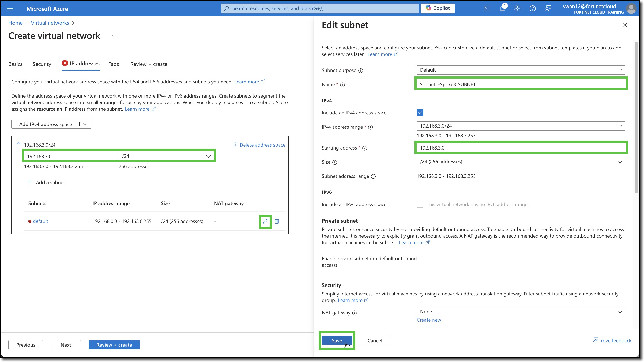Open Add IPv4 address space dropdown arrow
This screenshot has height=362, width=644.
tap(85, 124)
